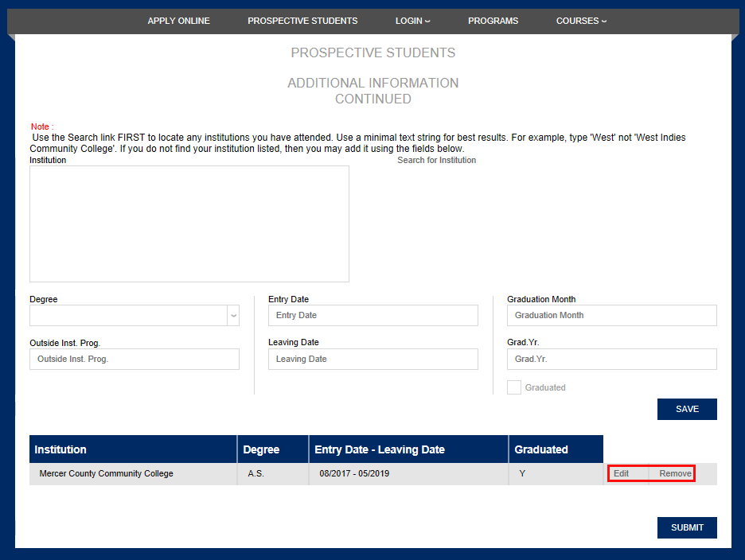Click the Graduation Month field
The width and height of the screenshot is (745, 560).
[611, 315]
